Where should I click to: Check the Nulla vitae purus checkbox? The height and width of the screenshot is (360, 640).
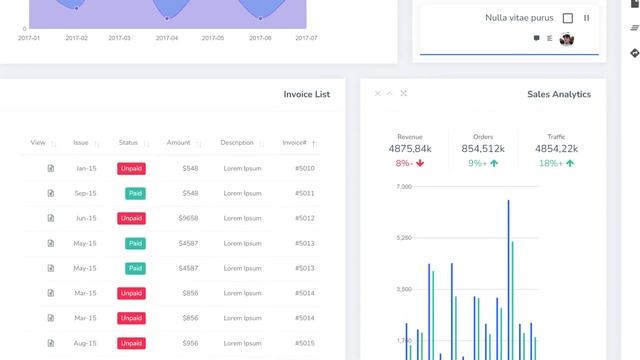(567, 18)
